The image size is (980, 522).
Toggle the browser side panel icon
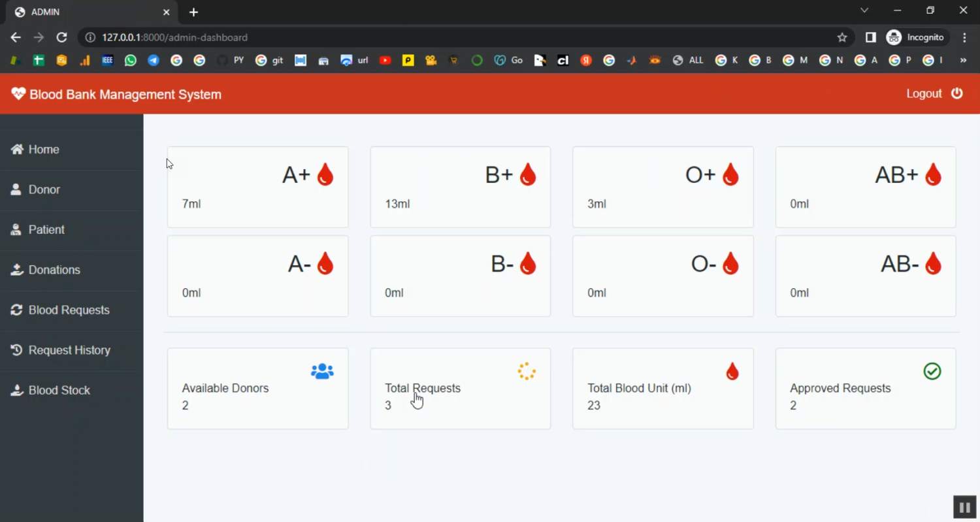[870, 37]
